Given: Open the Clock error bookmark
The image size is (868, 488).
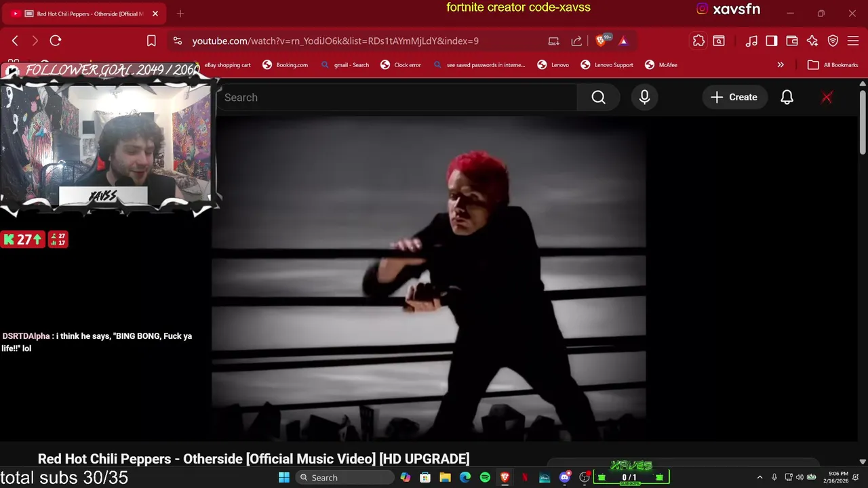Looking at the screenshot, I should (x=401, y=65).
